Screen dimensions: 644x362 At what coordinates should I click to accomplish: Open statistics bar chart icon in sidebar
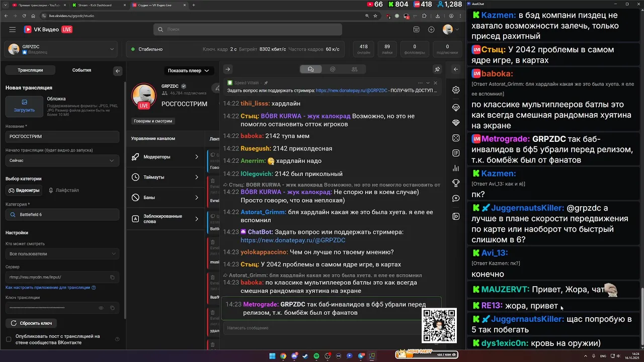pos(456,168)
